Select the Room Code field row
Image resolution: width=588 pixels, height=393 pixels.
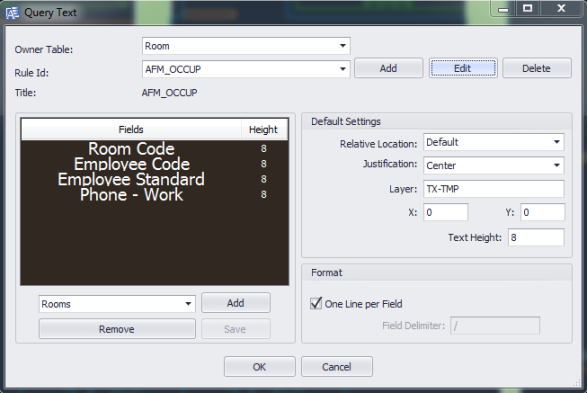coord(154,149)
